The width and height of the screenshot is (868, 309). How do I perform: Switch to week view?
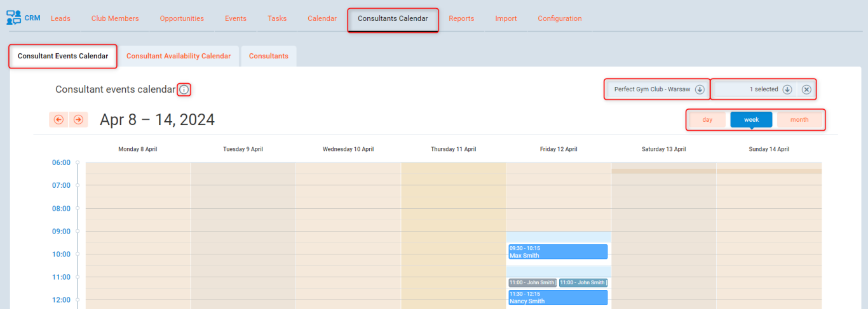(x=751, y=119)
